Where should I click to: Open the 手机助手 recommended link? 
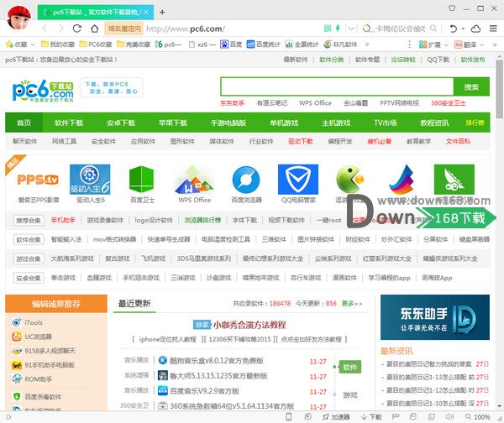63,221
